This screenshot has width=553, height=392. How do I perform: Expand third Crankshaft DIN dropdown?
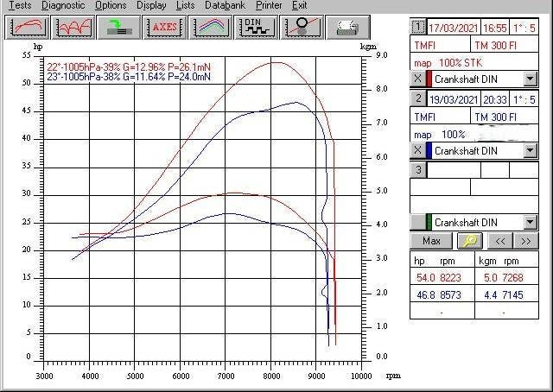click(x=531, y=222)
